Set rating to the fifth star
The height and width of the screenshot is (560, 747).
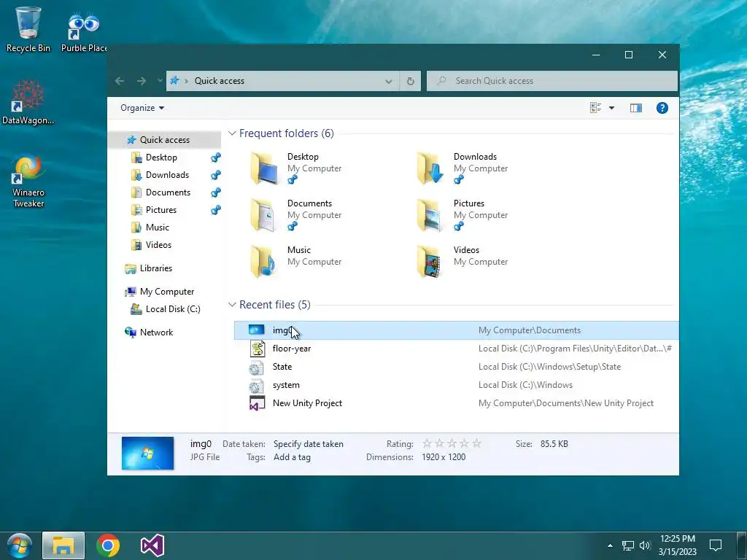(x=476, y=444)
